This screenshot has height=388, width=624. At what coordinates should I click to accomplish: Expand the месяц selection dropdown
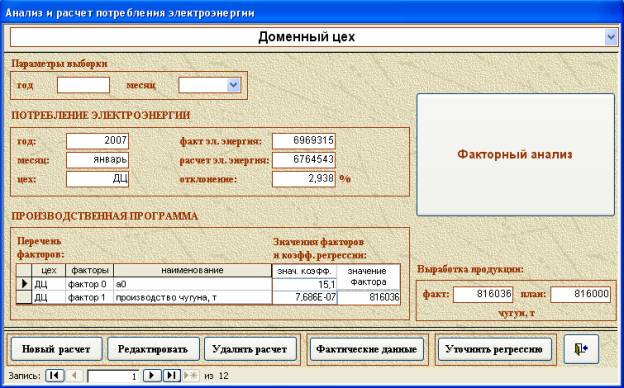(233, 85)
